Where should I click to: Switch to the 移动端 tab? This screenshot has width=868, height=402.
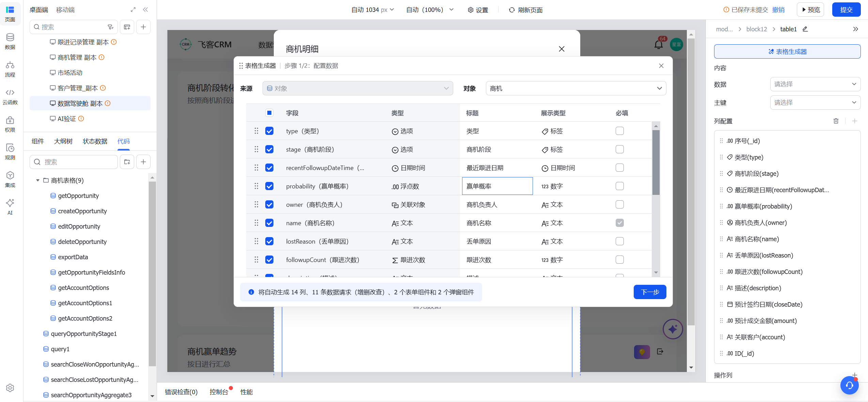[65, 10]
